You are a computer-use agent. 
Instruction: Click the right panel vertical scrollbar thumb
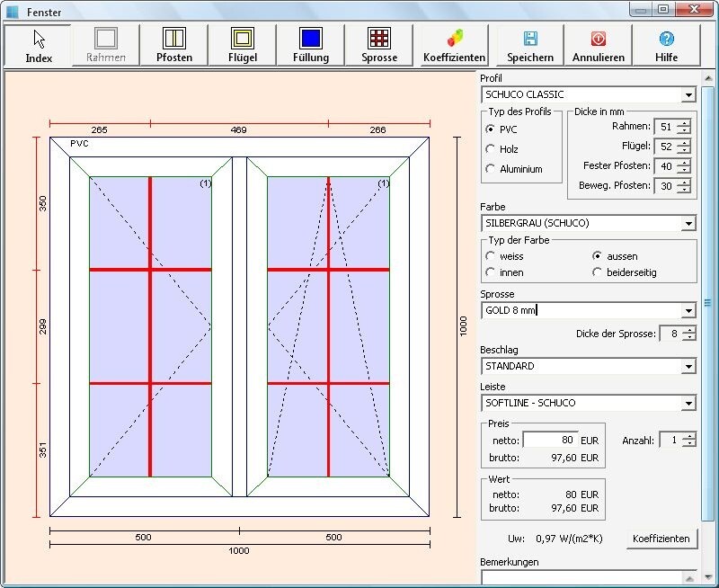pos(707,303)
